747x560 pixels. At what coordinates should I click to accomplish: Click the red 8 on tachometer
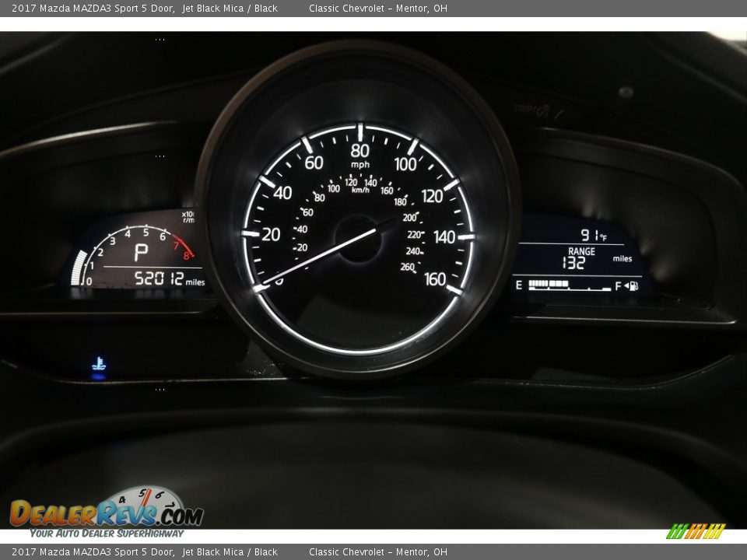[186, 256]
